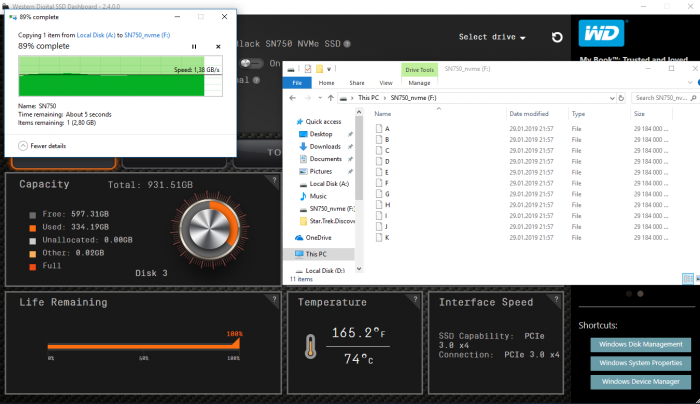Pause the file copy operation
This screenshot has width=700, height=404.
[194, 46]
